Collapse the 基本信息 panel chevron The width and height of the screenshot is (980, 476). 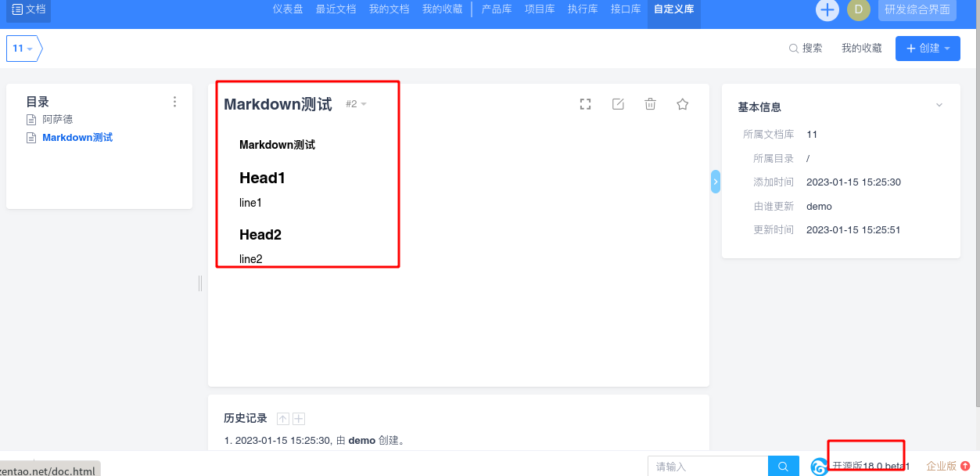tap(939, 106)
